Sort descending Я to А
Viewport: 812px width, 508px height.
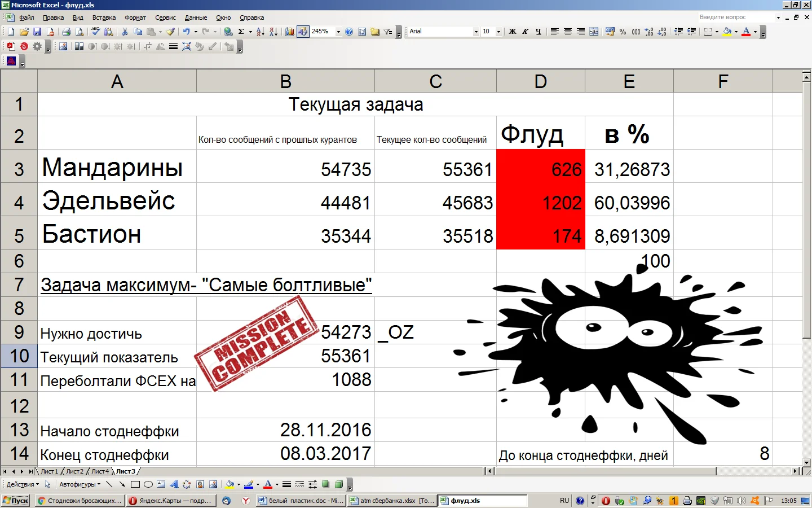(x=273, y=32)
